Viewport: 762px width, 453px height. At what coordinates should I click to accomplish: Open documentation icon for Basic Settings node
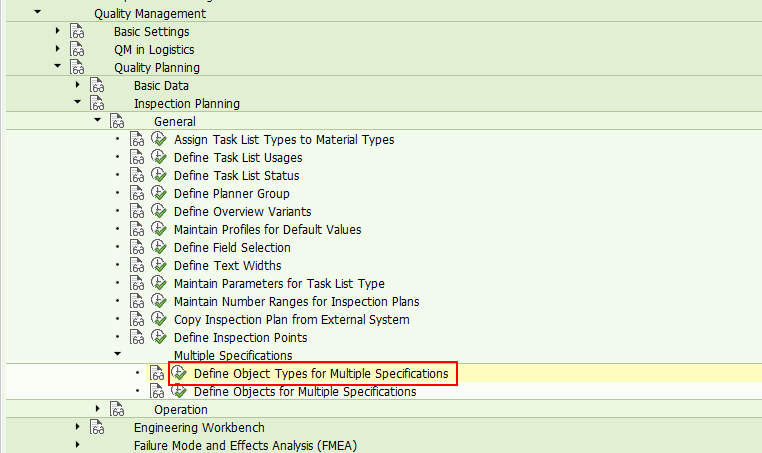click(x=77, y=32)
